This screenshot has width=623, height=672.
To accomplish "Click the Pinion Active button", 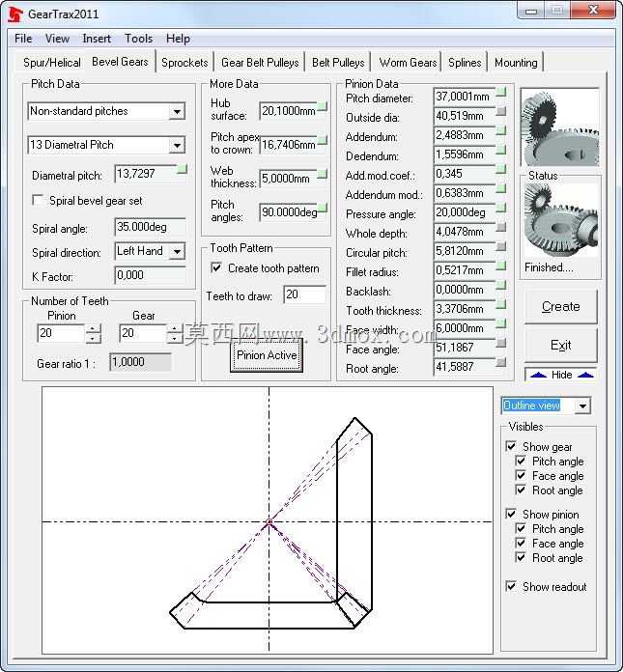I will [x=267, y=355].
